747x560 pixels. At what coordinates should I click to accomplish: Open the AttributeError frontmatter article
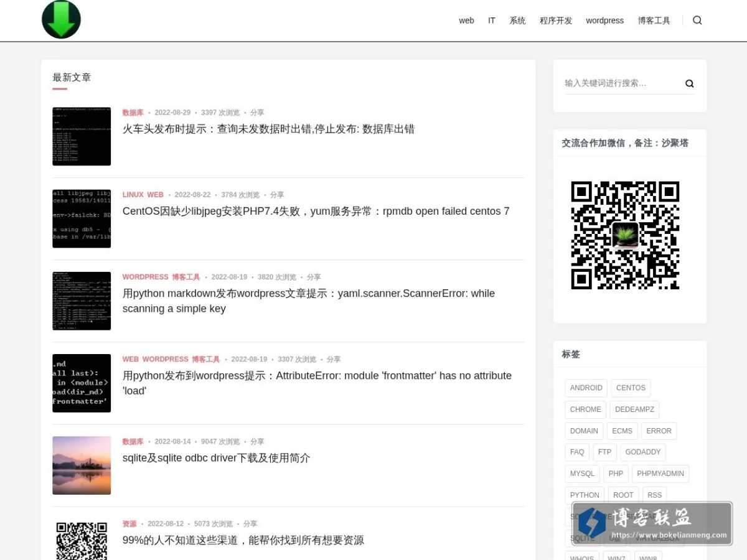[x=317, y=383]
